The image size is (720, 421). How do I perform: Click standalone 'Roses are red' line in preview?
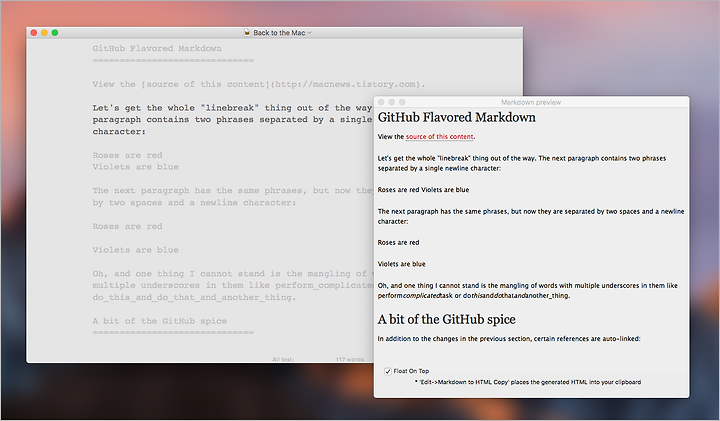coord(398,242)
